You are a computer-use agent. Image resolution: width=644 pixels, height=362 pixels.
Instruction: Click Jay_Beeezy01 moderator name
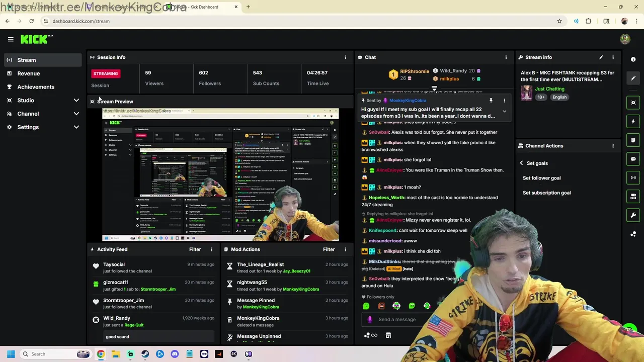[296, 271]
